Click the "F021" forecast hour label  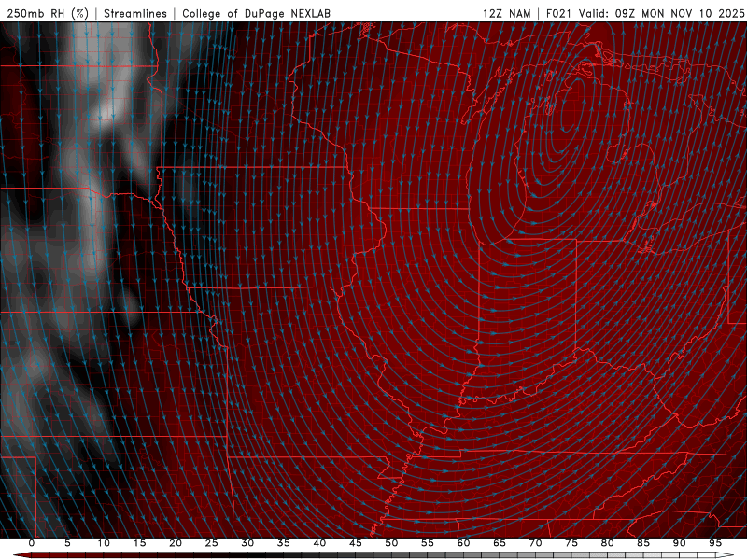coord(558,13)
